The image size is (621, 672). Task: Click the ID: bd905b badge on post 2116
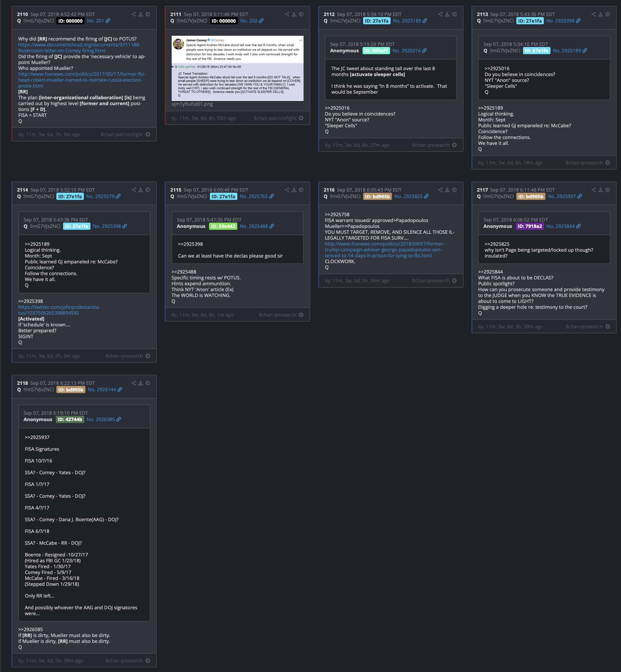click(377, 196)
